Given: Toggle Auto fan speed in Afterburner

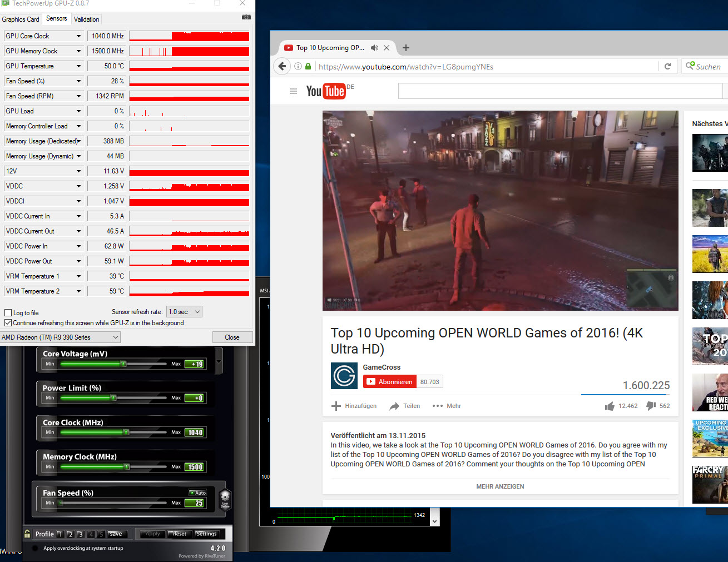Looking at the screenshot, I should [x=197, y=493].
